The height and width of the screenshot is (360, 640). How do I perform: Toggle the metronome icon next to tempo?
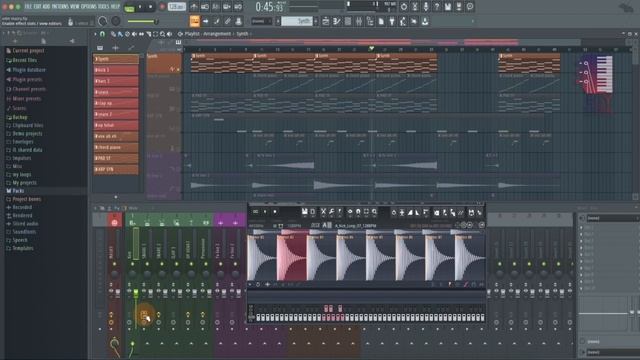click(194, 7)
